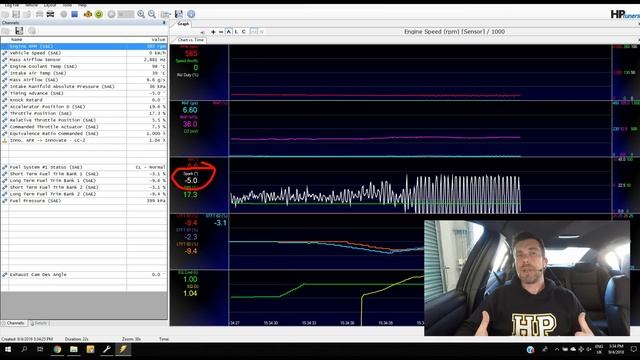Screen dimensions: 640x360
Task: Open Chrome from the taskbar
Action: point(57,349)
